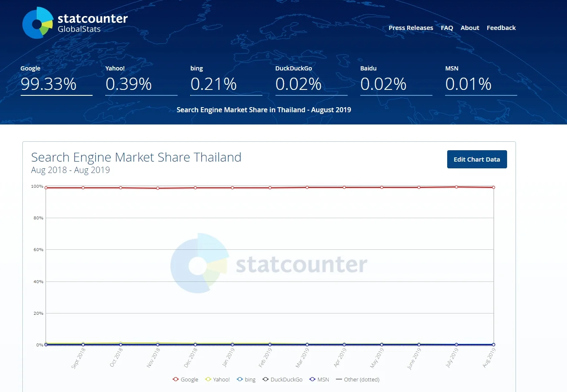Select Google 99.33% stat tile
Image resolution: width=567 pixels, height=392 pixels.
click(57, 80)
